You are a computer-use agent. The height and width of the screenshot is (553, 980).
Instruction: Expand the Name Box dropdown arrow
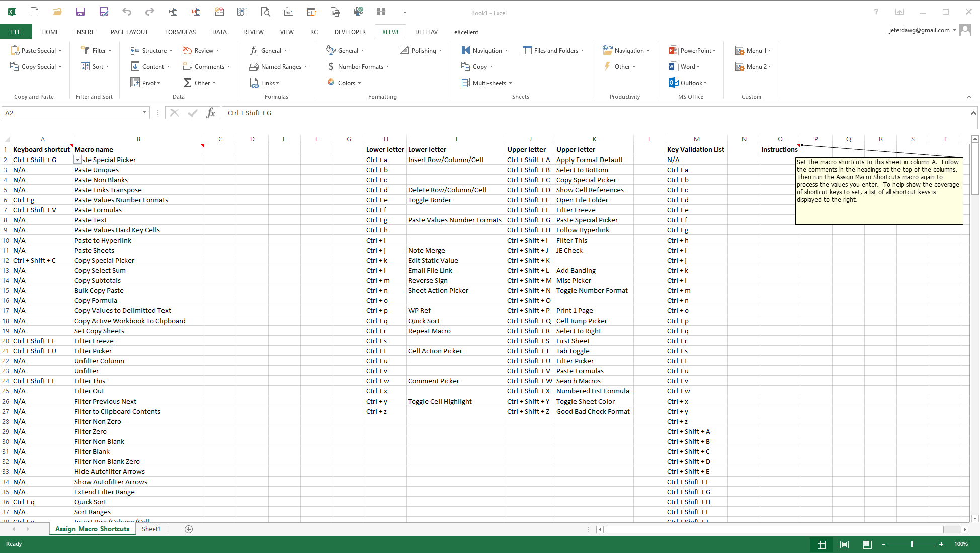(x=144, y=113)
